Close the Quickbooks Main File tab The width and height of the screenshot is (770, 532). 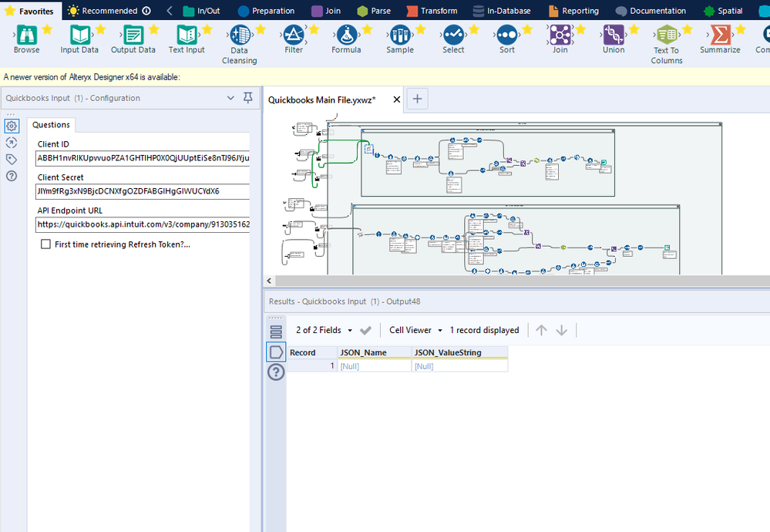pos(397,99)
